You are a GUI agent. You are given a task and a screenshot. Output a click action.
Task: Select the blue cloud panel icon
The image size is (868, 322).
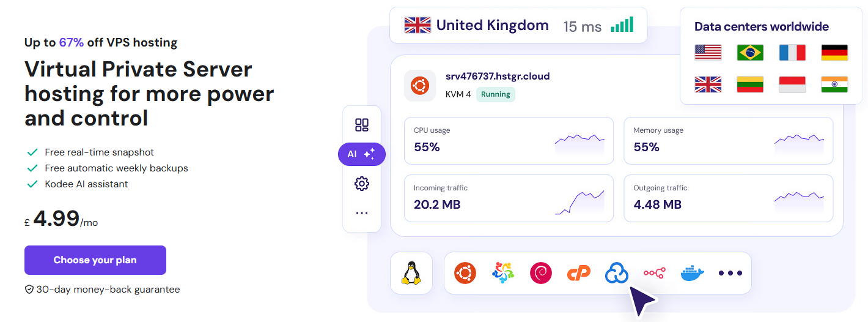point(616,273)
